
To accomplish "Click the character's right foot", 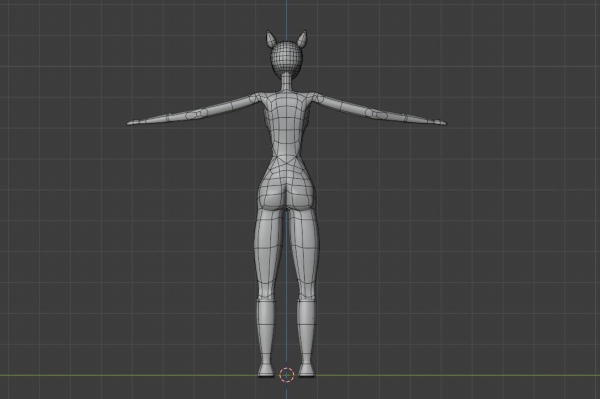I will (307, 370).
